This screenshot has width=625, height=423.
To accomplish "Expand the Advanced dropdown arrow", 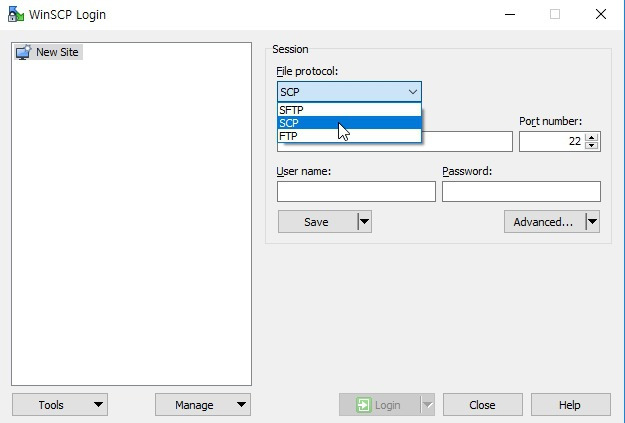I will [593, 222].
